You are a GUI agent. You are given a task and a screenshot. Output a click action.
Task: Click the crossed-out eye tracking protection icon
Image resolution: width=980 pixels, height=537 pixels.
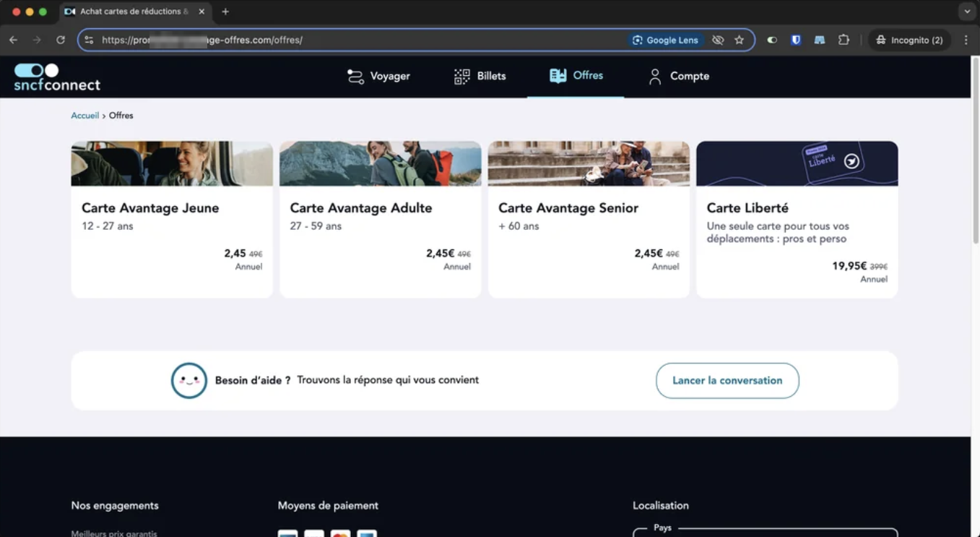click(718, 40)
